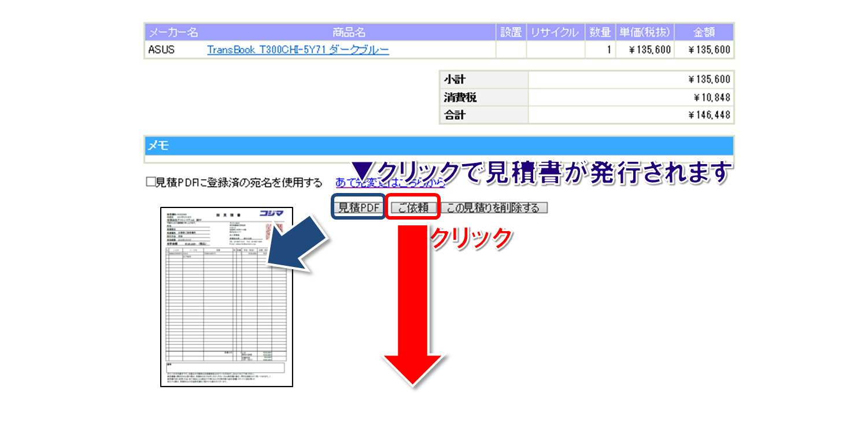Open the あて先変更はこちらから link
868x423 pixels.
pyautogui.click(x=390, y=183)
